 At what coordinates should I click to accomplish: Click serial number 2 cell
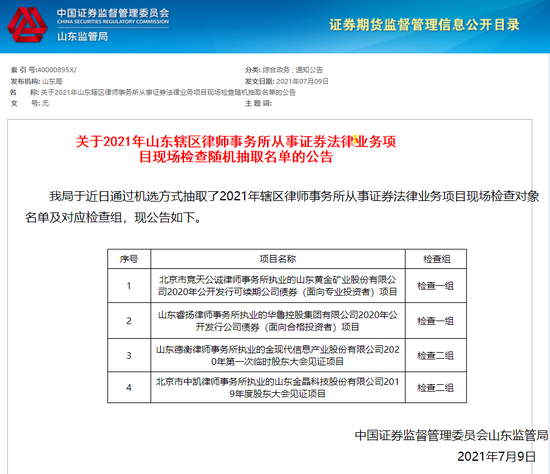coord(129,321)
